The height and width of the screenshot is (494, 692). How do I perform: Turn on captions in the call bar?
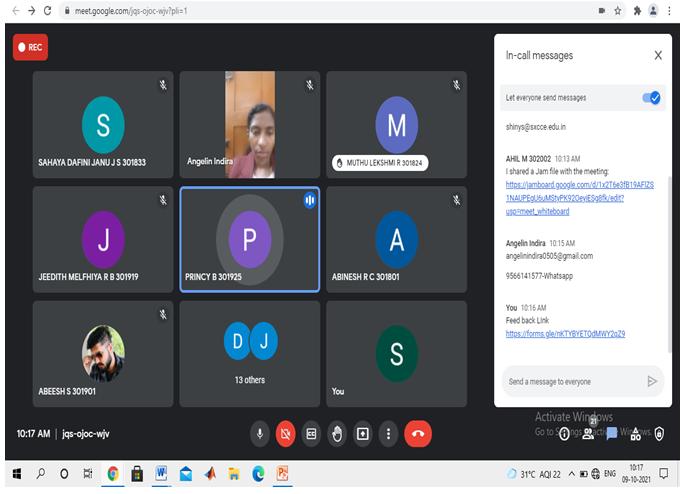pyautogui.click(x=311, y=433)
